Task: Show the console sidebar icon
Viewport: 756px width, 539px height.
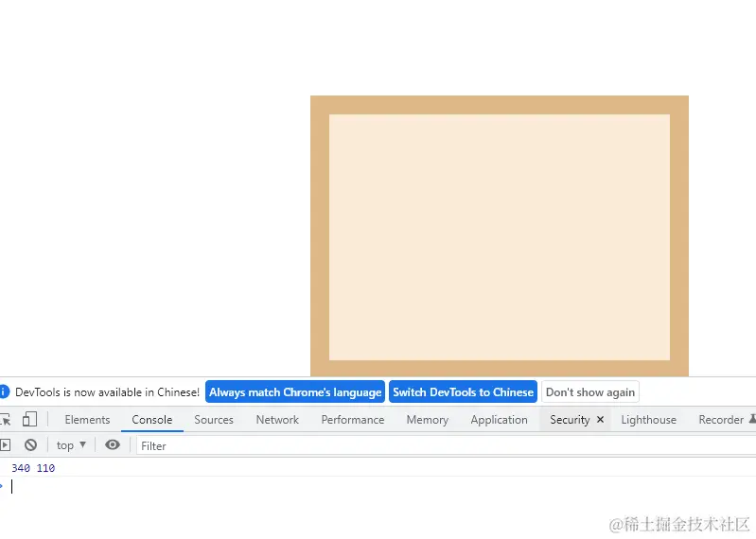Action: [x=6, y=445]
